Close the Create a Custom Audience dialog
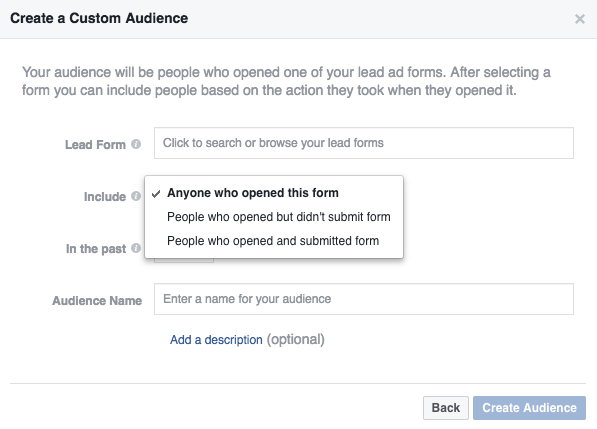Screen dimensions: 597x429 click(579, 19)
